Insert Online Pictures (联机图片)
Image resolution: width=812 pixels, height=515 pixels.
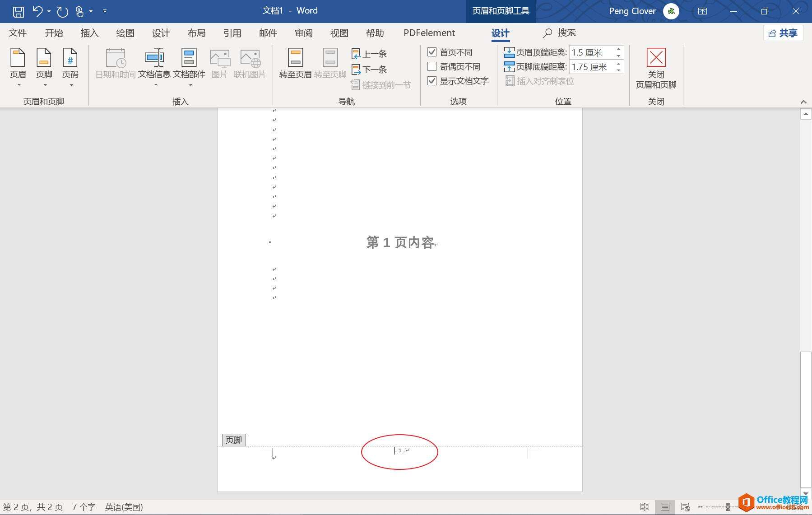pyautogui.click(x=250, y=64)
